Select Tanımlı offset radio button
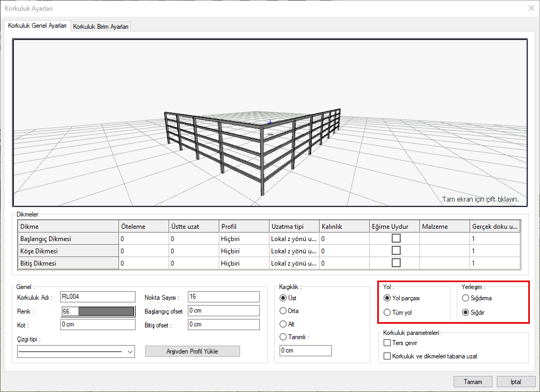The height and width of the screenshot is (392, 540). (283, 337)
